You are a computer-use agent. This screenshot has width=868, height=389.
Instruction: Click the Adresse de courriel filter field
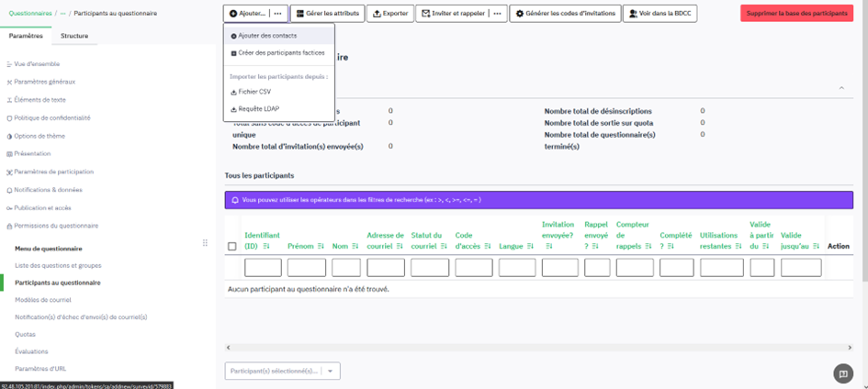(x=386, y=268)
